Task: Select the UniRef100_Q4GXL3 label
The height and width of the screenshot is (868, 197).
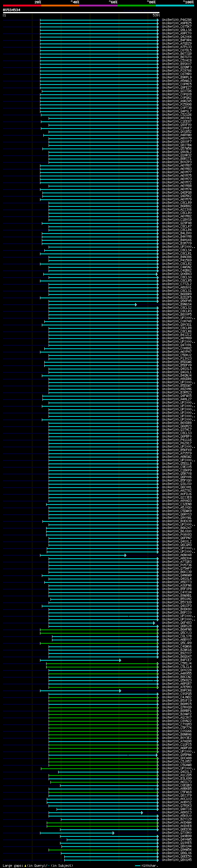Action: [176, 772]
